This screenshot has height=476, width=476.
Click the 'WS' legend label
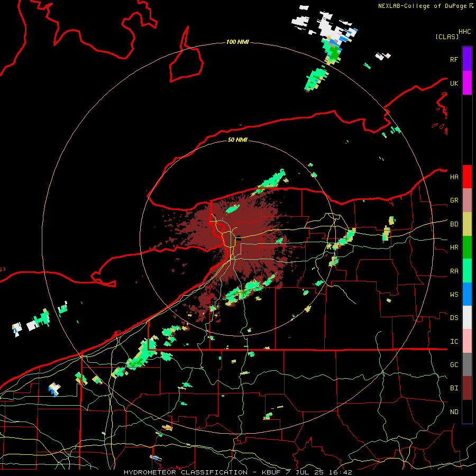click(454, 295)
